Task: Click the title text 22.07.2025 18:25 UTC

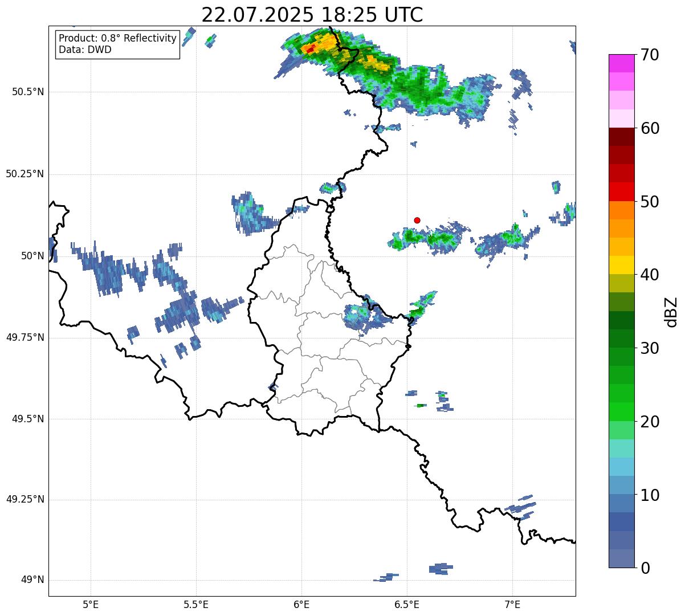Action: [312, 15]
